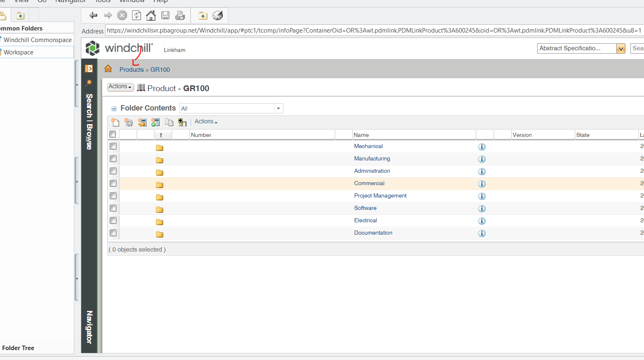The height and width of the screenshot is (360, 644).
Task: Click the New Part gear icon
Action: coord(129,122)
